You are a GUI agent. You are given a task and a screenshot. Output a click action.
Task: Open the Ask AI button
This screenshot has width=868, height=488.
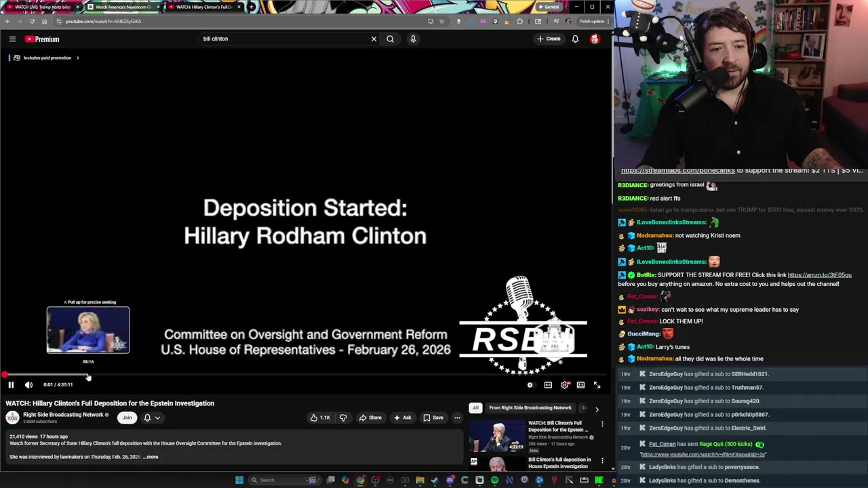(x=402, y=418)
